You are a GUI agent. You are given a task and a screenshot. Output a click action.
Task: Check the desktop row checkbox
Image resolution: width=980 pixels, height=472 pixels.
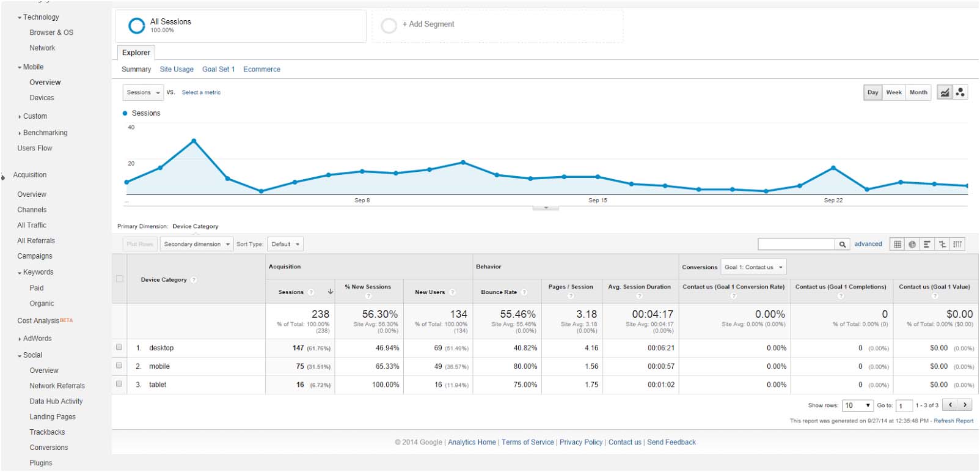click(119, 347)
